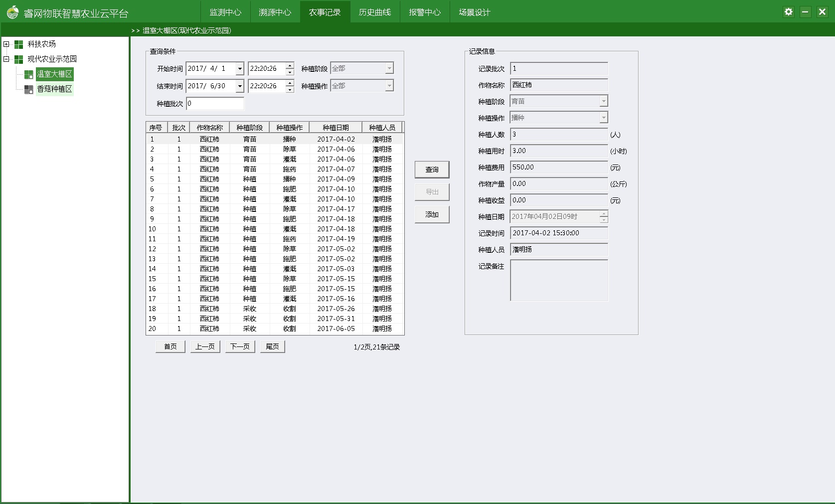This screenshot has height=504, width=835.
Task: Click the 科技农场 farm icon
Action: [18, 44]
